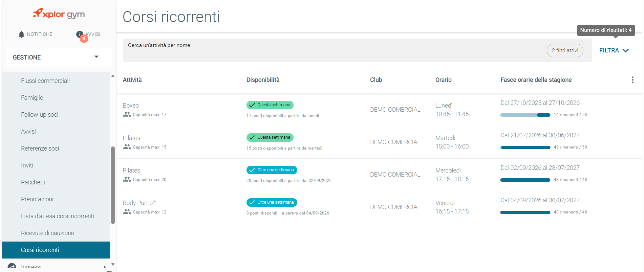Click the sidebar scroll-down arrow
Viewport: 644px width, 272px height.
click(x=113, y=265)
